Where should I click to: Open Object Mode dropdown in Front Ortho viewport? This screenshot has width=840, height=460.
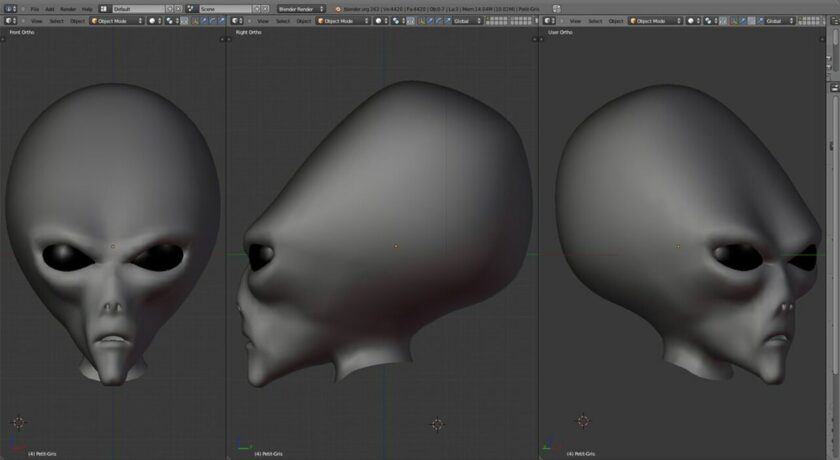tap(117, 21)
